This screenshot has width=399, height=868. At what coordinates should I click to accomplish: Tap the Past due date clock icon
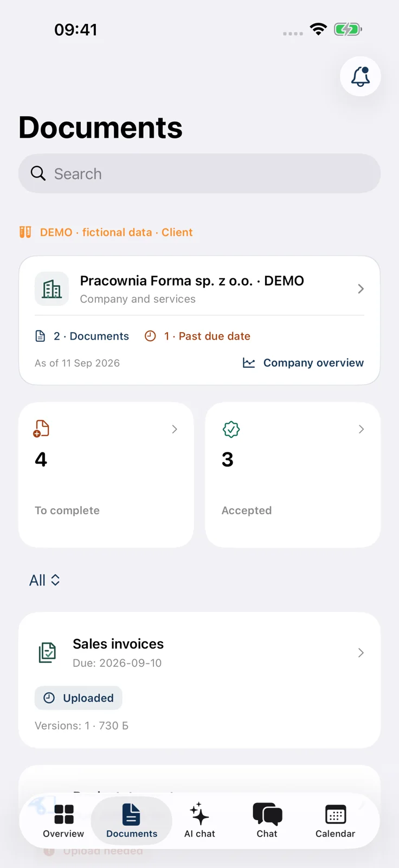point(150,336)
